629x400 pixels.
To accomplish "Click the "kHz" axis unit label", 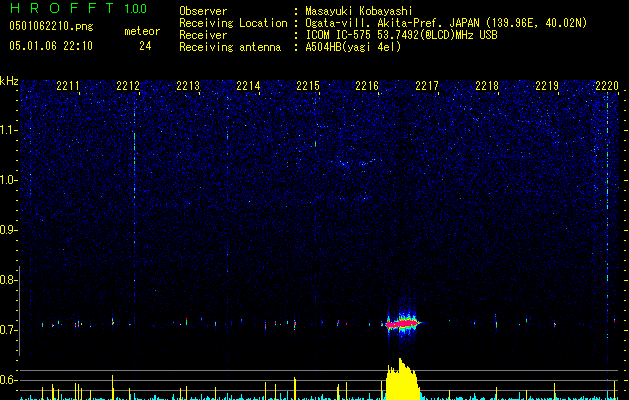I will [9, 81].
